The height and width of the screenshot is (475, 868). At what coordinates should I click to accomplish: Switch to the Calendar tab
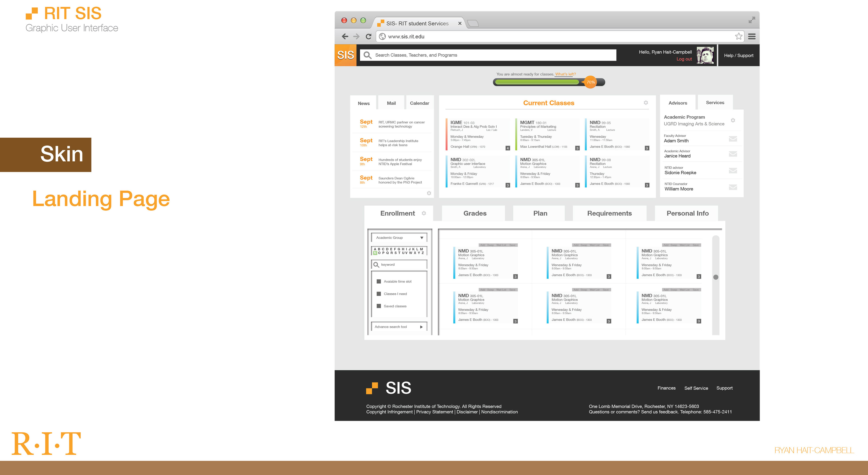coord(419,103)
